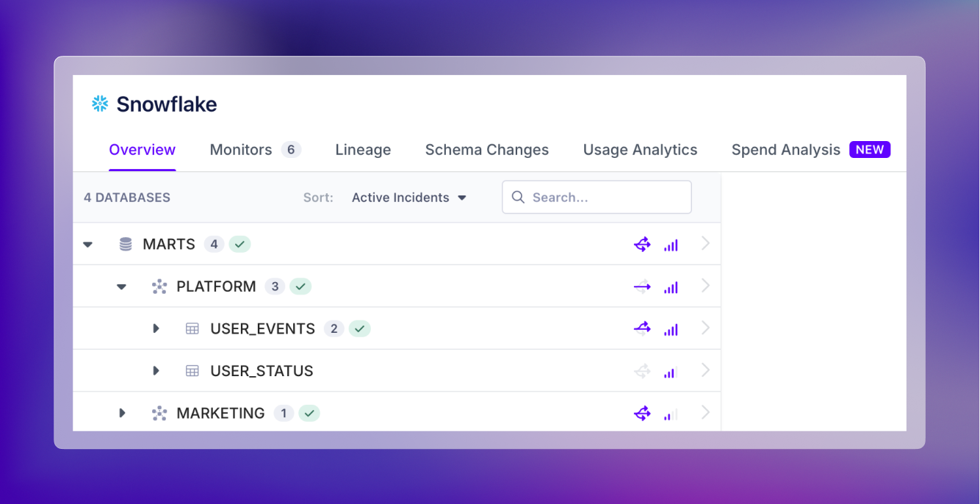
Task: Open the Active Incidents sort dropdown
Action: pos(408,197)
